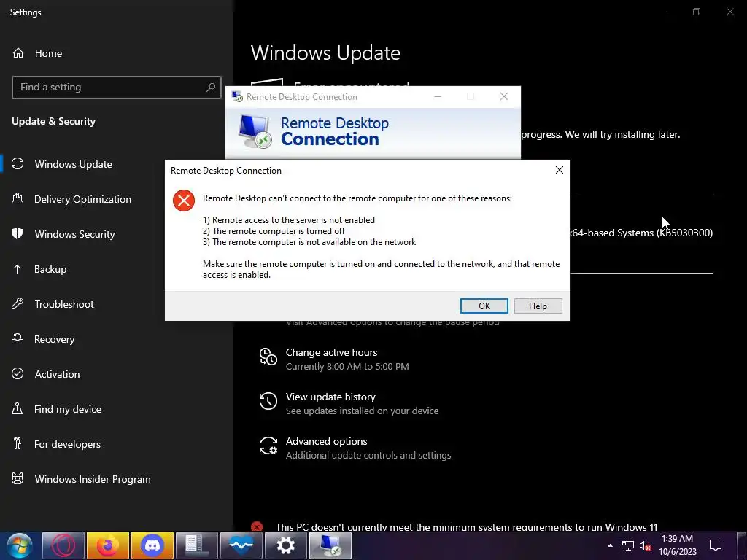Click Remote Desktop Connection taskbar button
This screenshot has height=560, width=747.
pos(330,545)
